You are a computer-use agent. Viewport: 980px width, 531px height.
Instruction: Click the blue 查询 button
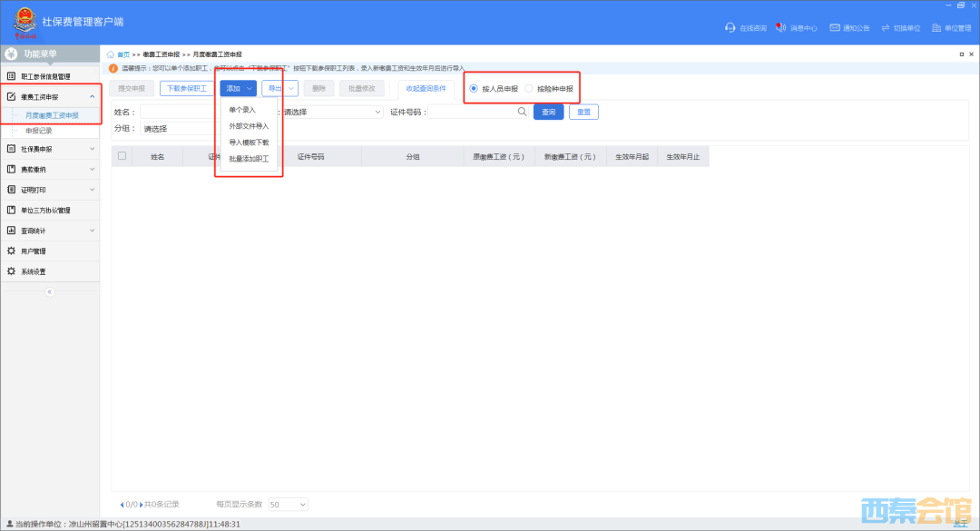tap(548, 112)
